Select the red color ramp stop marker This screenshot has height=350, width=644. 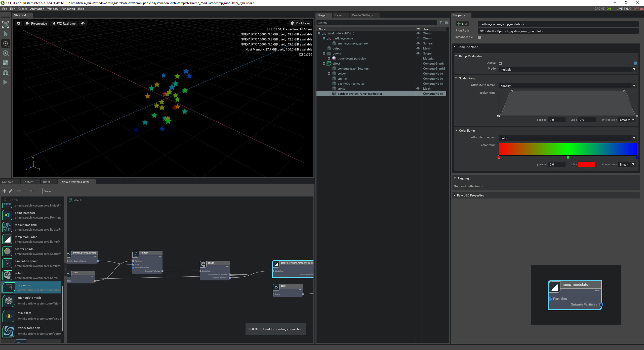pyautogui.click(x=499, y=158)
